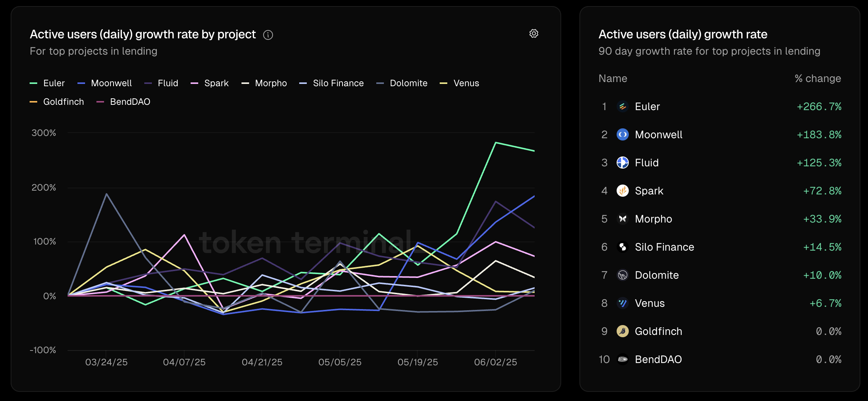This screenshot has height=401, width=868.
Task: Click the Euler project logo icon
Action: pyautogui.click(x=622, y=107)
